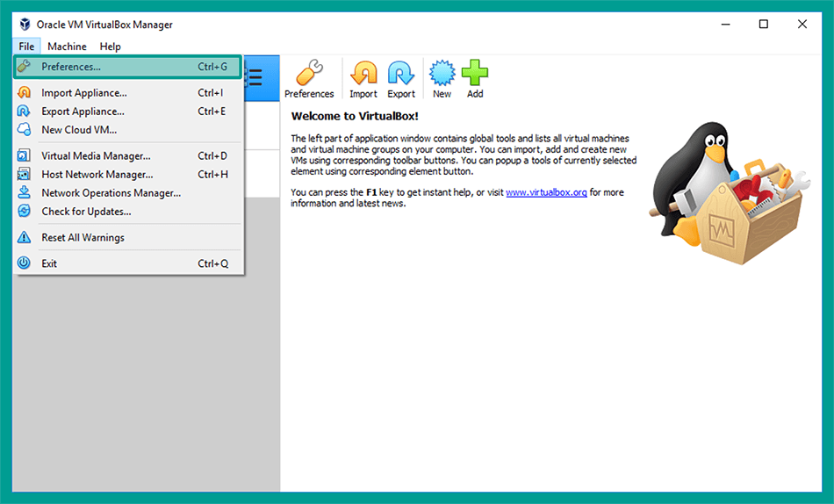Click the penguin toolbox illustration
834x504 pixels.
pyautogui.click(x=730, y=192)
